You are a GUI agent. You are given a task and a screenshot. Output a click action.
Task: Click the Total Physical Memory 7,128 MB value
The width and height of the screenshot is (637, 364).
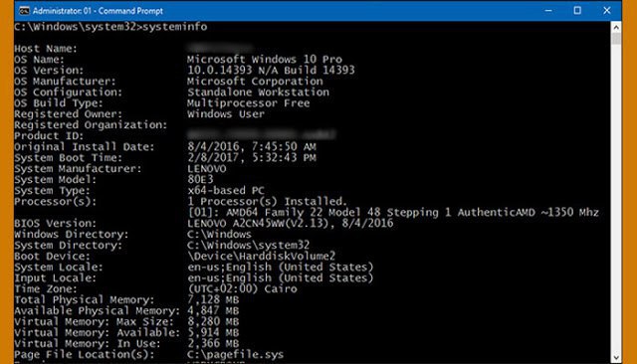213,300
